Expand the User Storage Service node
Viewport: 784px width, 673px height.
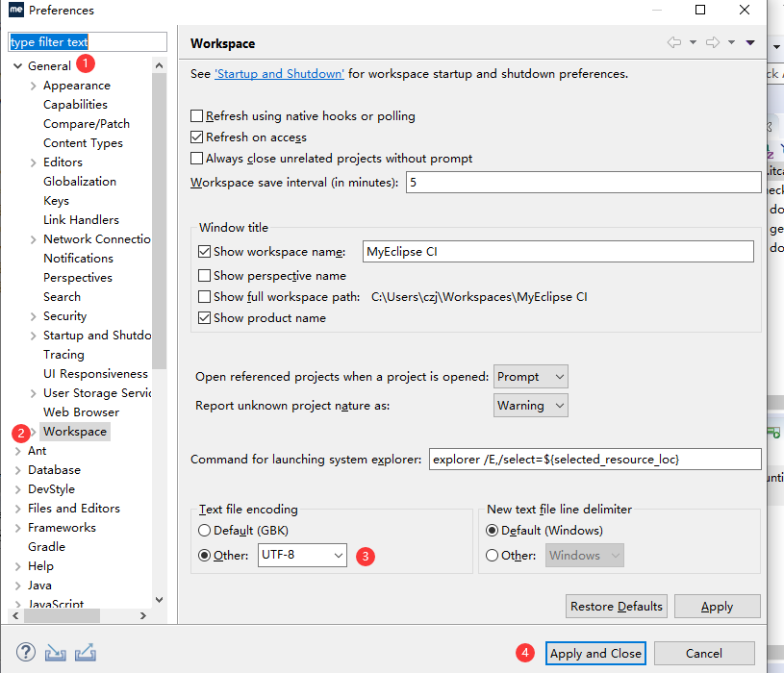click(33, 393)
